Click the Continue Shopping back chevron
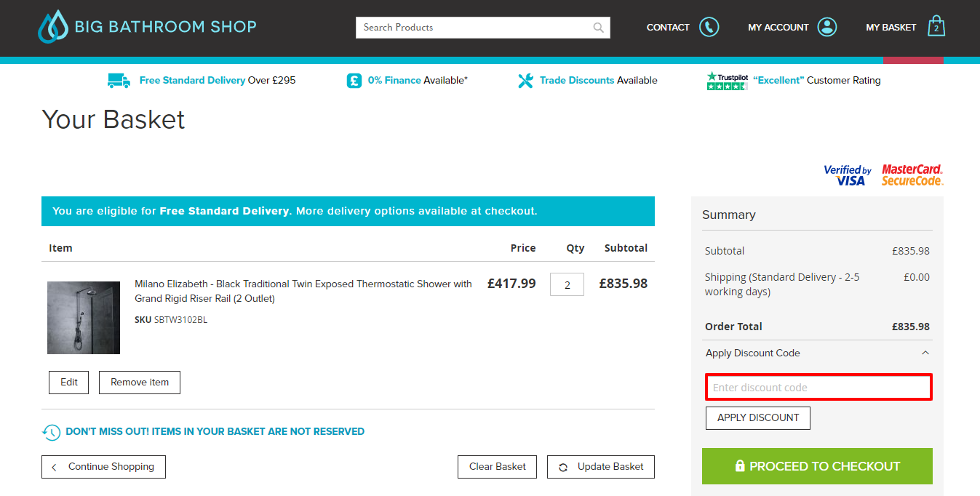Image resolution: width=980 pixels, height=496 pixels. pyautogui.click(x=53, y=466)
